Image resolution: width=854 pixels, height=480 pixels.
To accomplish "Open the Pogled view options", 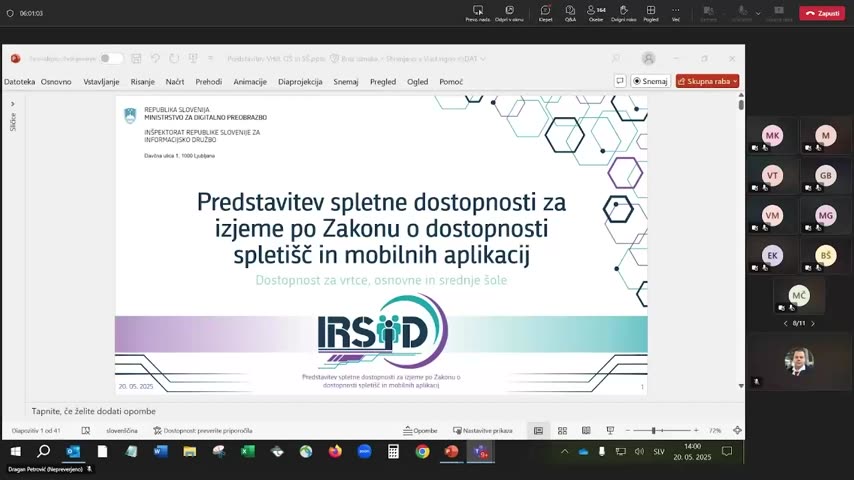I will tap(651, 13).
